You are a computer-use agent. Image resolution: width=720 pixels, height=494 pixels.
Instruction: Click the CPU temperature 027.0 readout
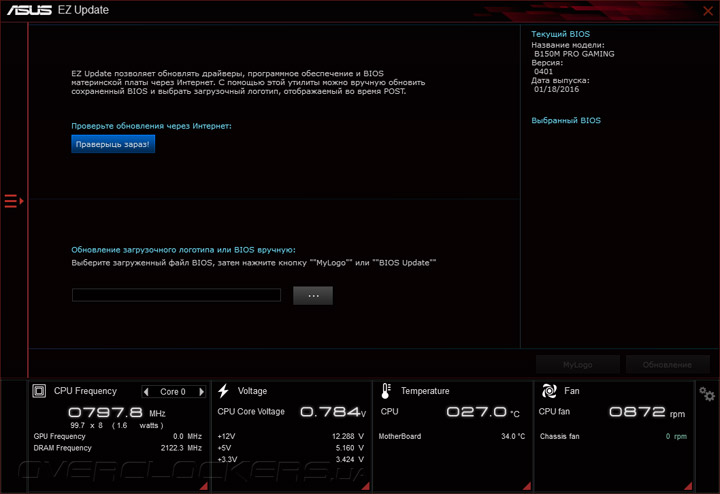tap(483, 412)
